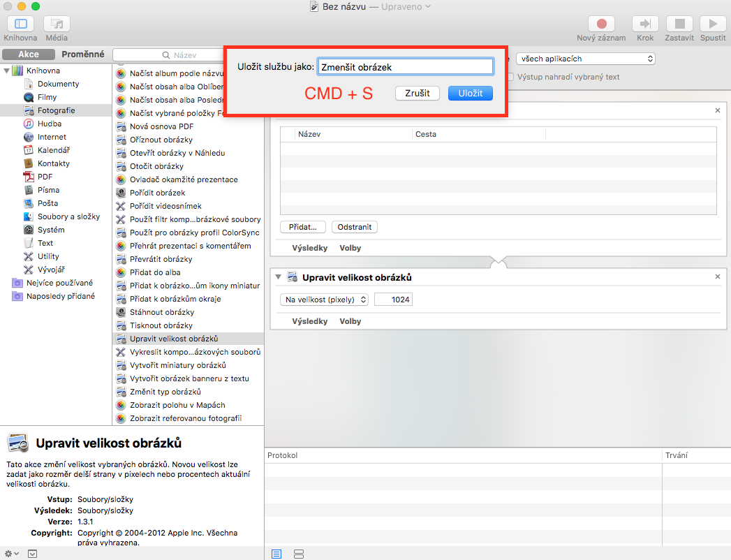Click the Uložit button

pos(471,93)
